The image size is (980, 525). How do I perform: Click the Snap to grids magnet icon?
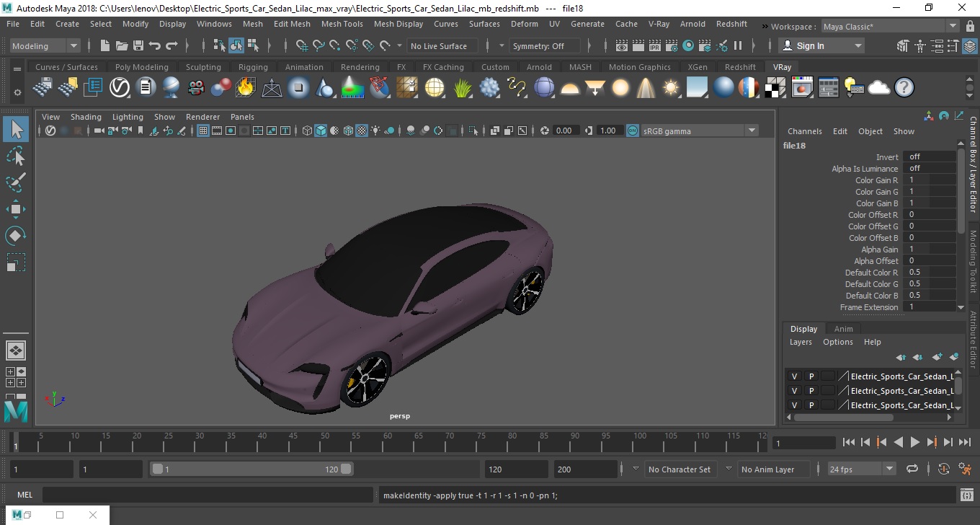(302, 45)
